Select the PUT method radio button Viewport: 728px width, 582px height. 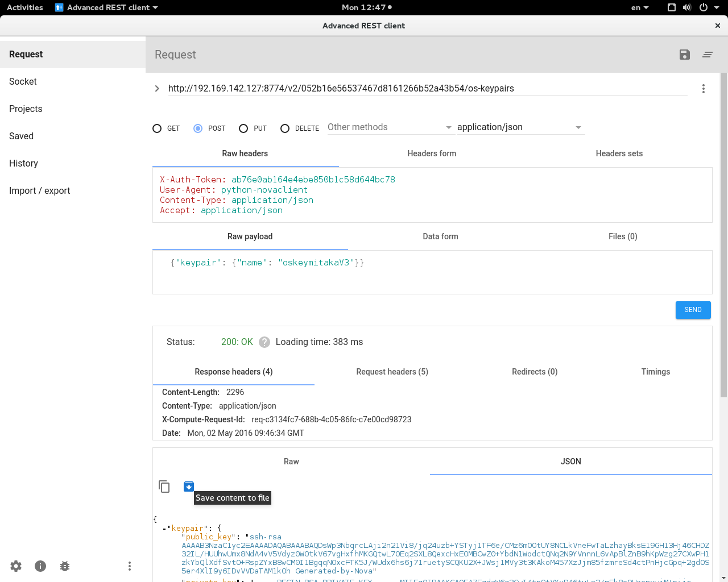coord(243,128)
